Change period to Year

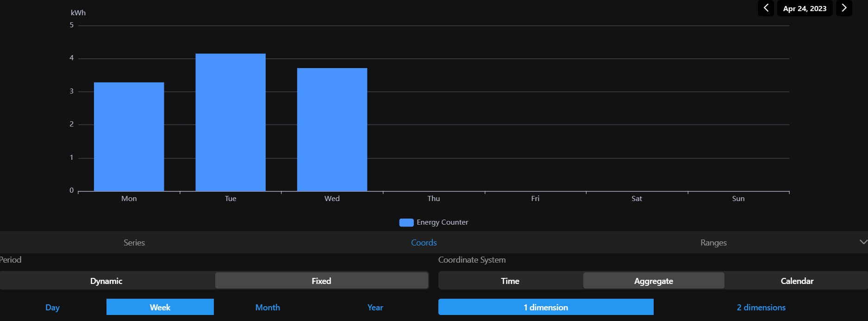375,307
